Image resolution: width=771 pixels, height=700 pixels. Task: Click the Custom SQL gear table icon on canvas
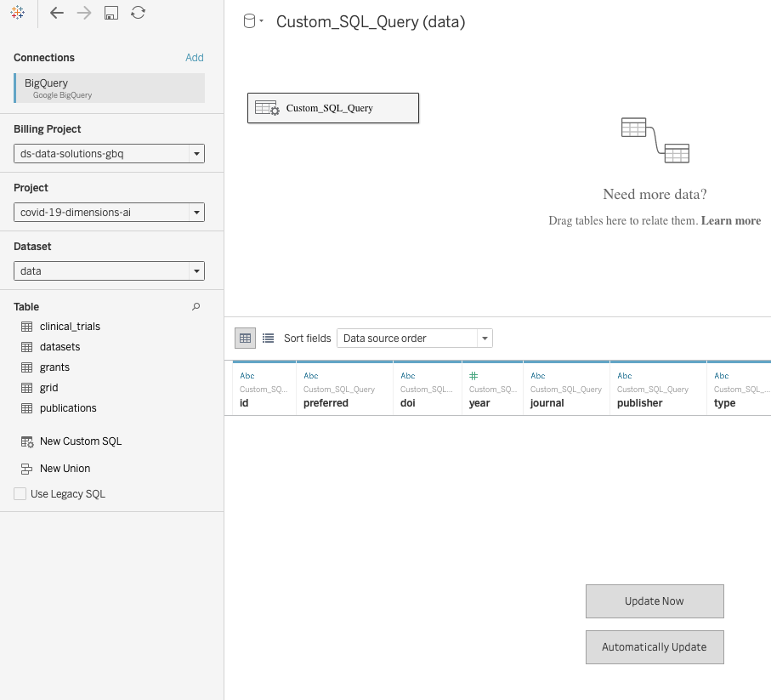(x=267, y=108)
